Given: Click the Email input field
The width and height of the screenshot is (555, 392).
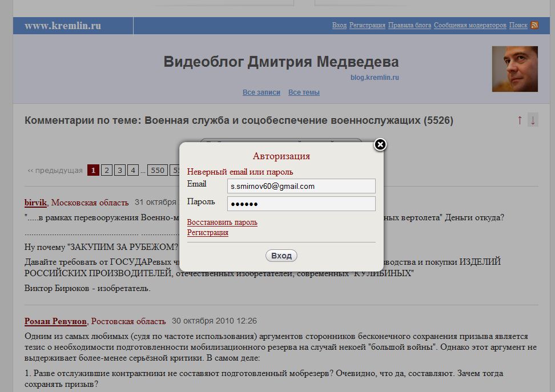Looking at the screenshot, I should click(x=301, y=186).
